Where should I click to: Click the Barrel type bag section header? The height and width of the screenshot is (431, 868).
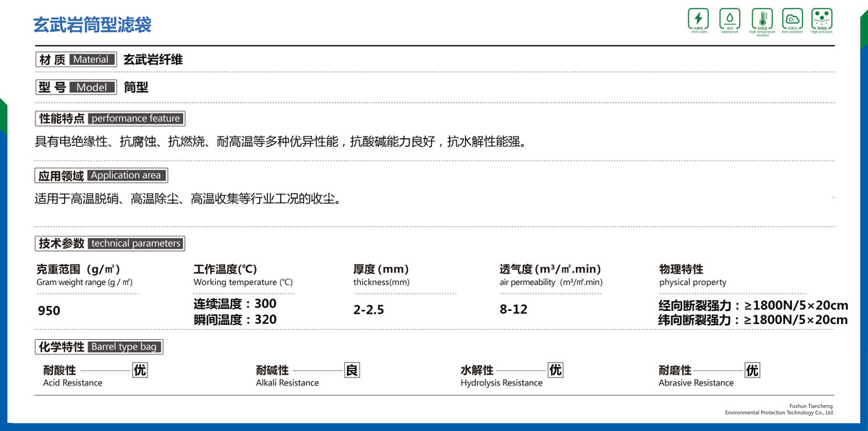tap(100, 347)
